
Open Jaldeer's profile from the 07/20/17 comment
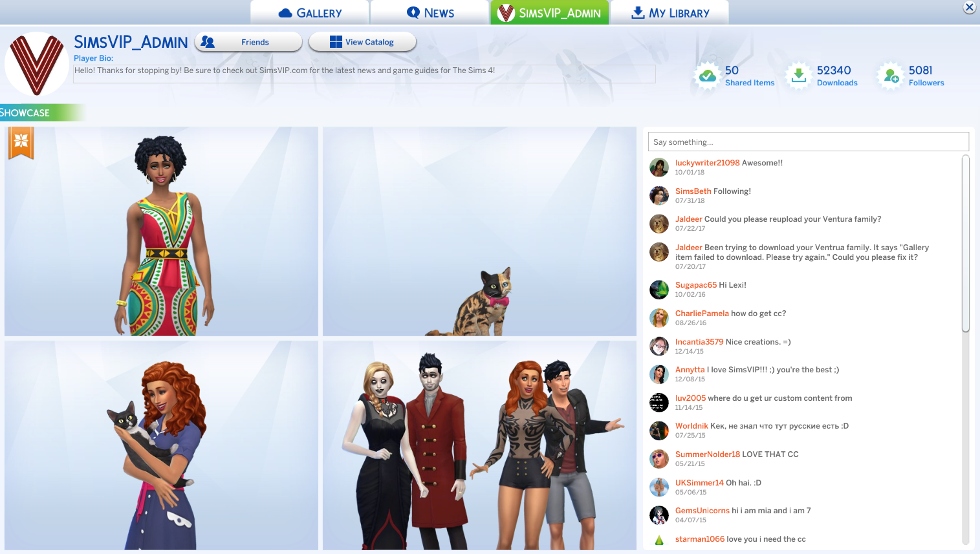click(688, 248)
